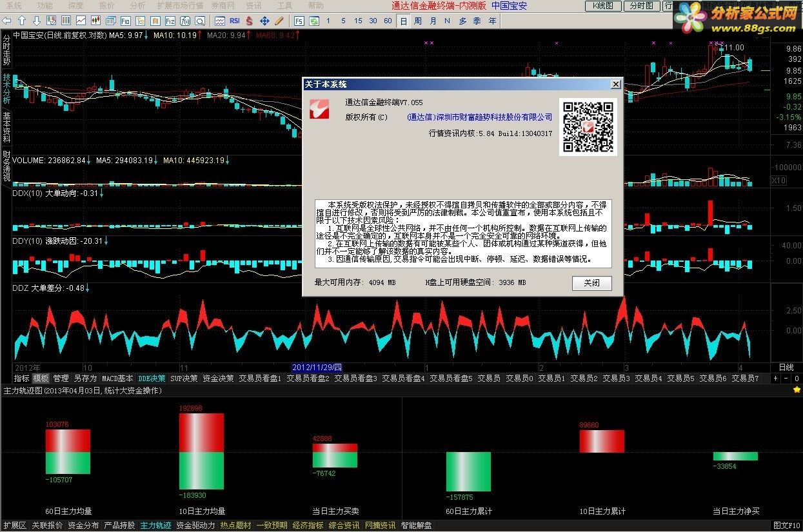Click the 图文F10 button at bottom right
Image resolution: width=803 pixels, height=532 pixels.
coord(787,526)
